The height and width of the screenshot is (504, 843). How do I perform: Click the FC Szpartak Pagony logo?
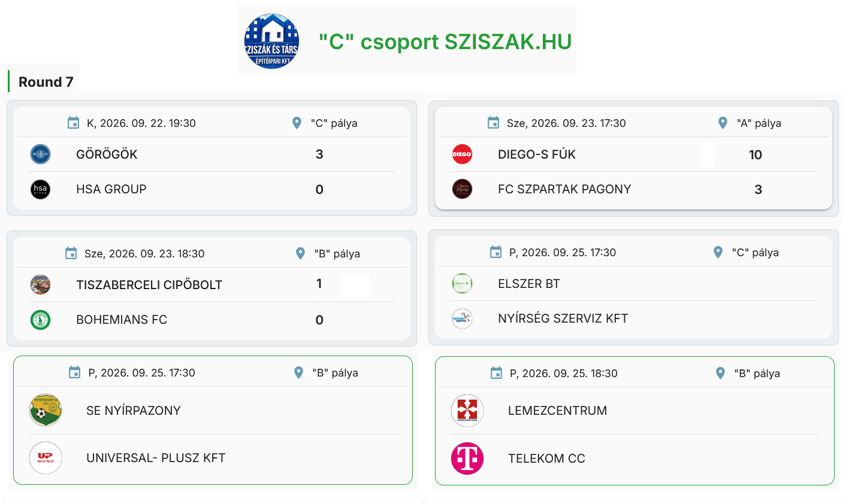coord(462,189)
